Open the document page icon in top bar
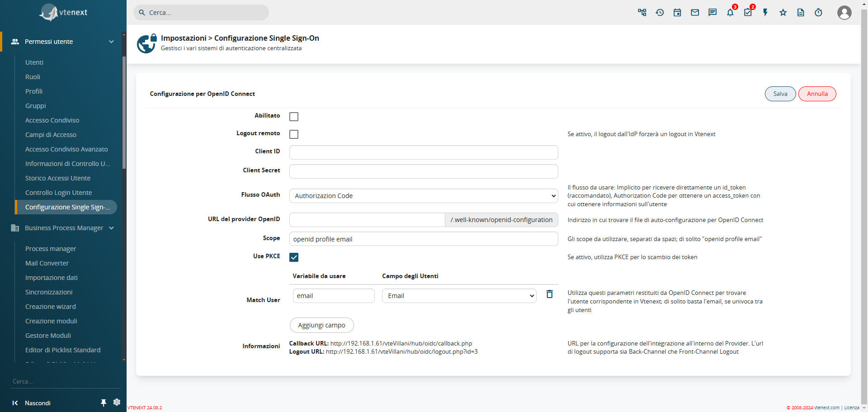This screenshot has height=412, width=868. [801, 13]
